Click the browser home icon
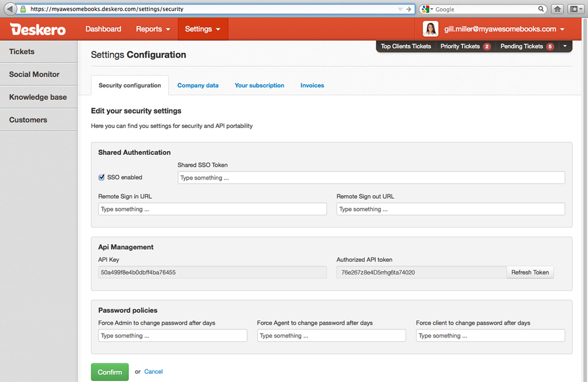Screen dimensions: 588x382 (557, 9)
